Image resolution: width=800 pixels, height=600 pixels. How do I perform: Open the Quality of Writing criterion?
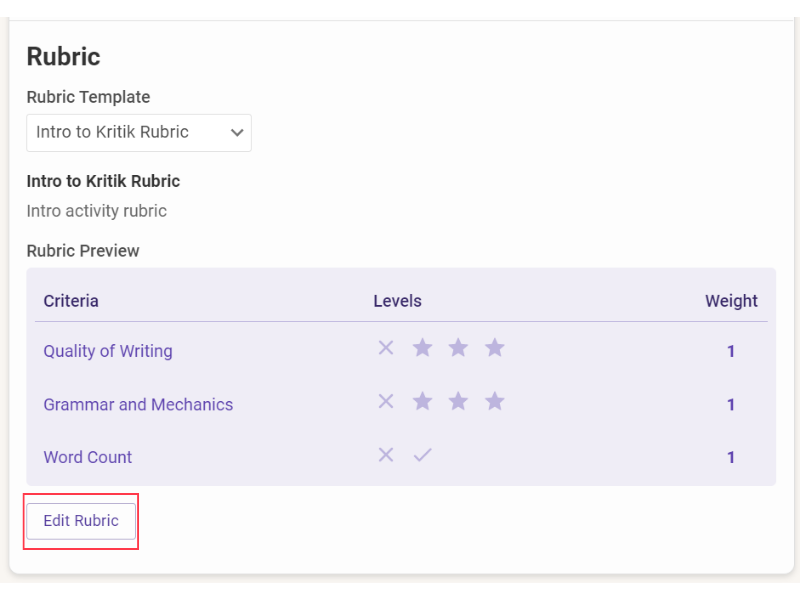pos(108,351)
